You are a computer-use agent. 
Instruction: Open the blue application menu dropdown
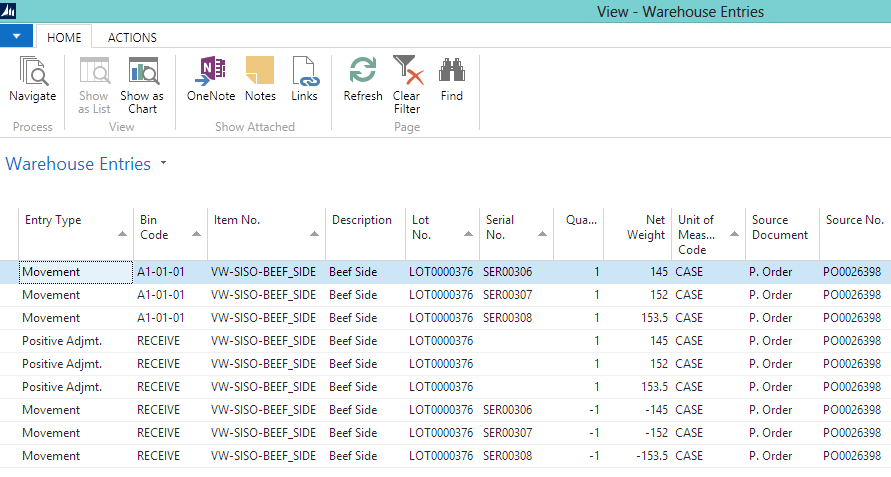[16, 37]
